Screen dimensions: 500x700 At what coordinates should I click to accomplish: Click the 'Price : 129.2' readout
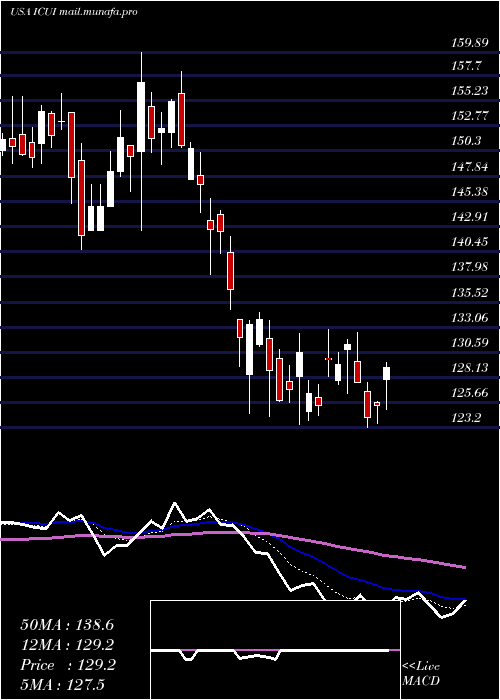pos(68,665)
